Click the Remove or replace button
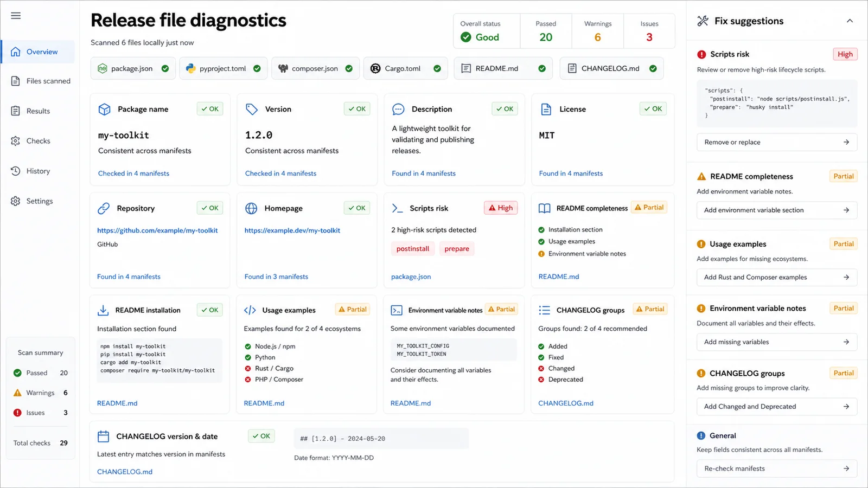The height and width of the screenshot is (488, 868). point(777,142)
